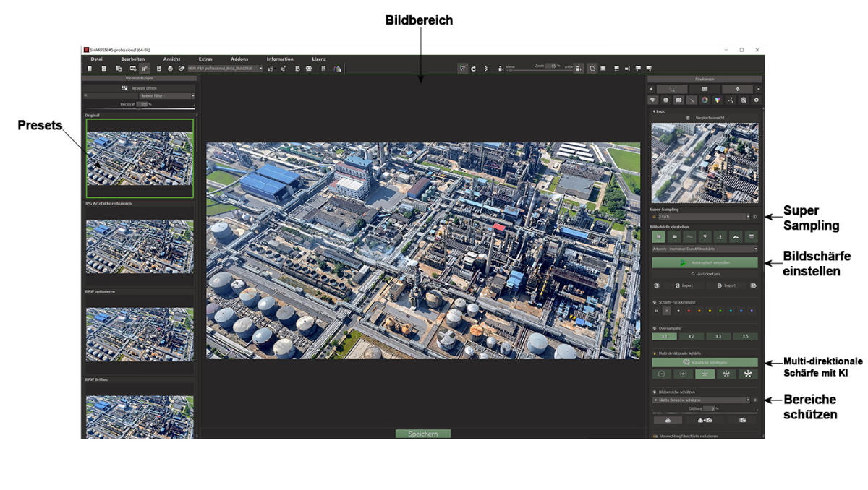This screenshot has height=490, width=868.
Task: Select the JPG Artefakte reduzieren preset
Action: [x=140, y=246]
